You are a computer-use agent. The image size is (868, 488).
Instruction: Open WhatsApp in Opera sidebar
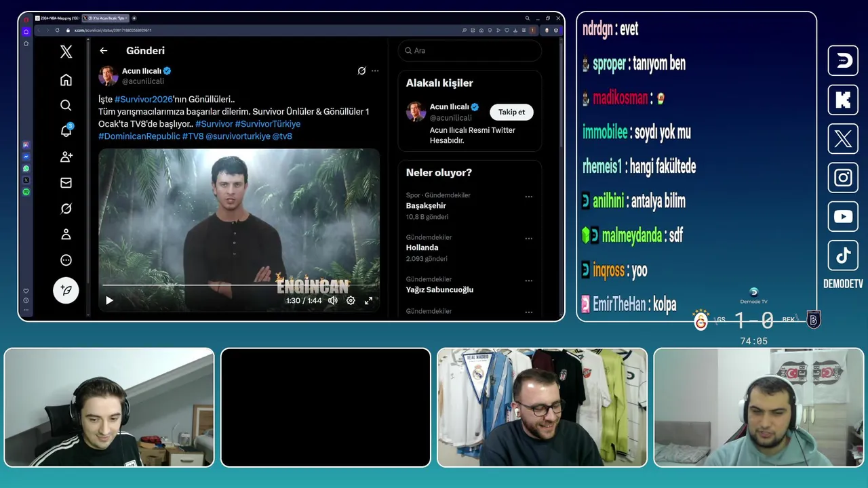point(26,168)
